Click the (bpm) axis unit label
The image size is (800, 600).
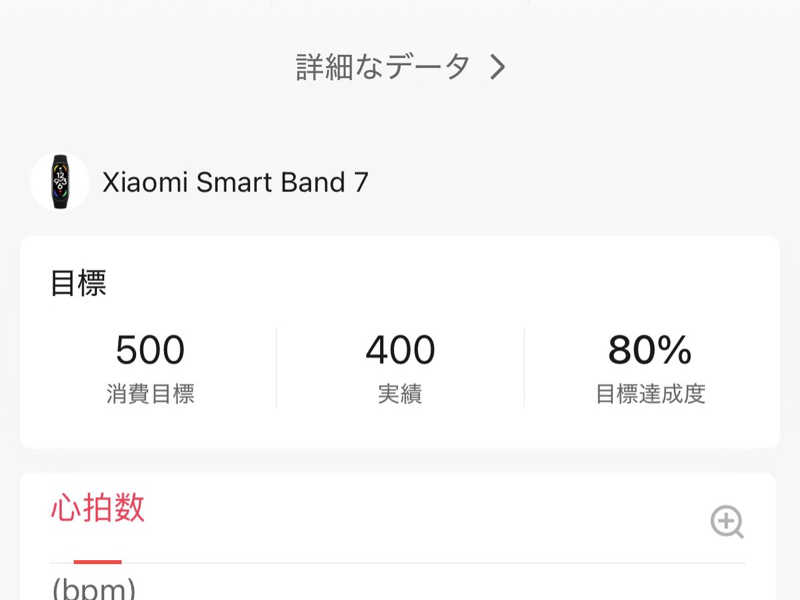pos(93,588)
